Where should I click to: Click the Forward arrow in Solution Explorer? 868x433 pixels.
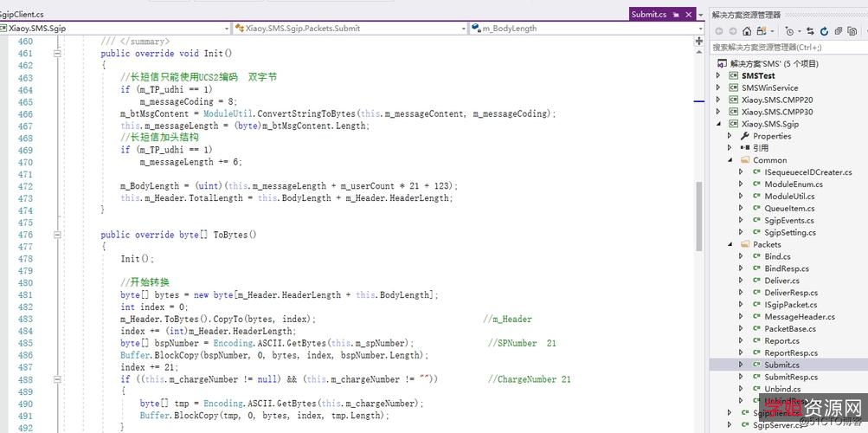point(732,31)
